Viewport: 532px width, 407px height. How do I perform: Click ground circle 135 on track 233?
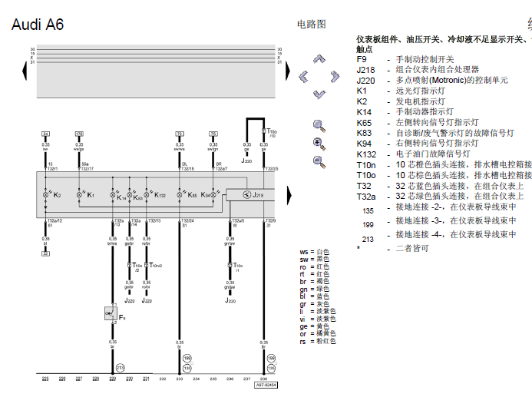tap(187, 369)
